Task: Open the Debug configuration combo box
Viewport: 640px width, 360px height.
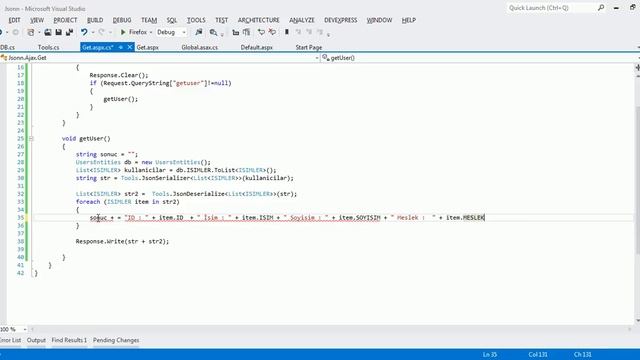Action: (x=171, y=32)
